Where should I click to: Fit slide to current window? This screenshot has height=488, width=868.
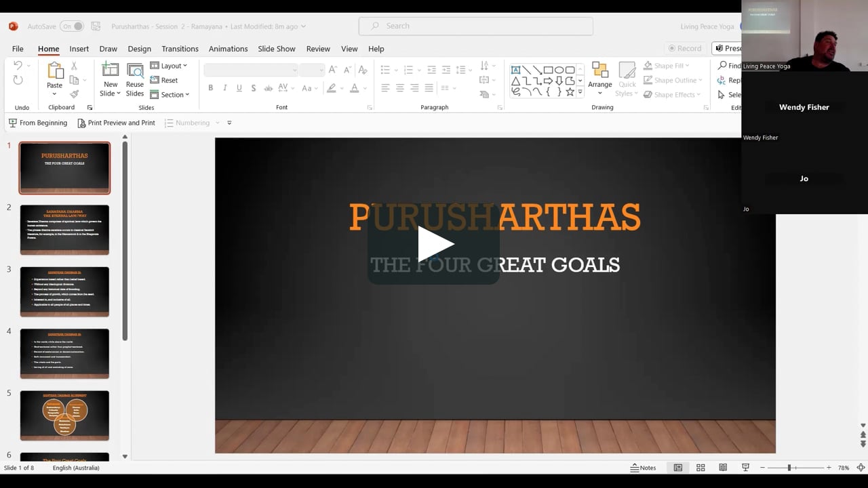pos(861,468)
